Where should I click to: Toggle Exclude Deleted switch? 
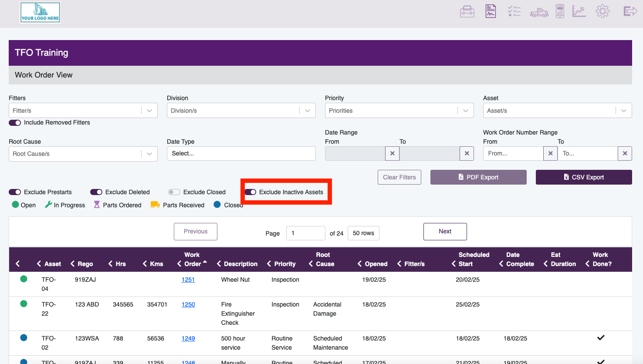pos(96,192)
